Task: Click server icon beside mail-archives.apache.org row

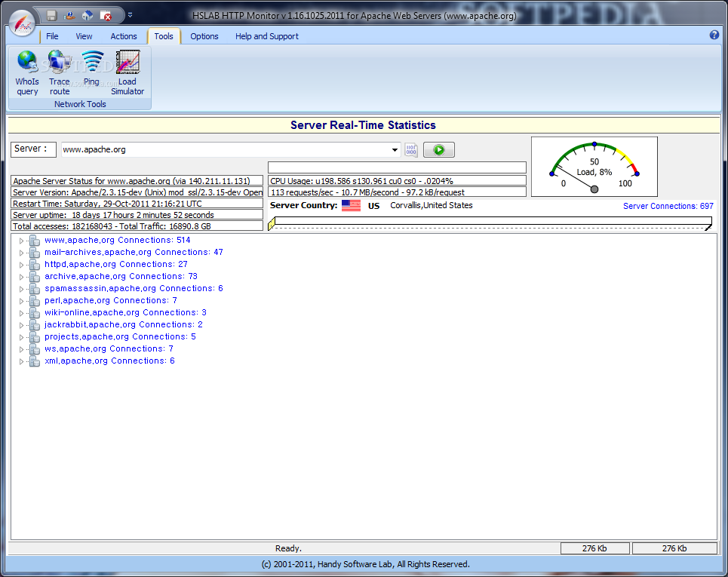Action: pos(35,253)
